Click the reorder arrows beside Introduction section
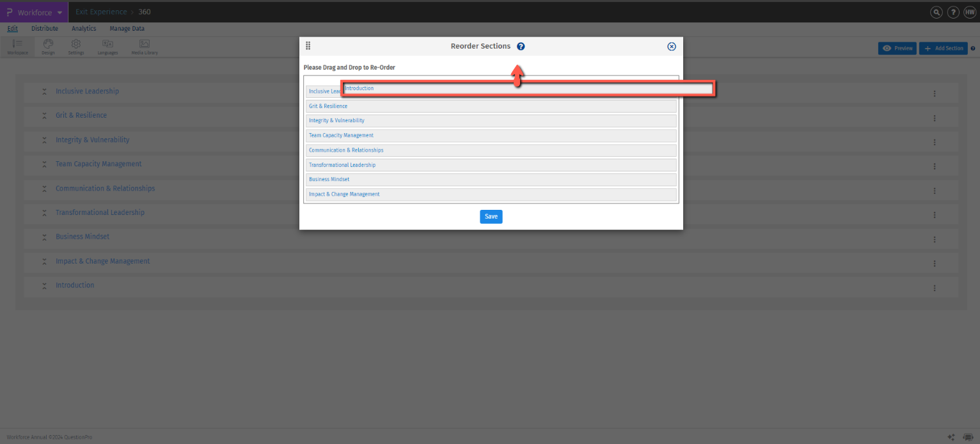Screen dimensions: 980x444 pyautogui.click(x=43, y=285)
